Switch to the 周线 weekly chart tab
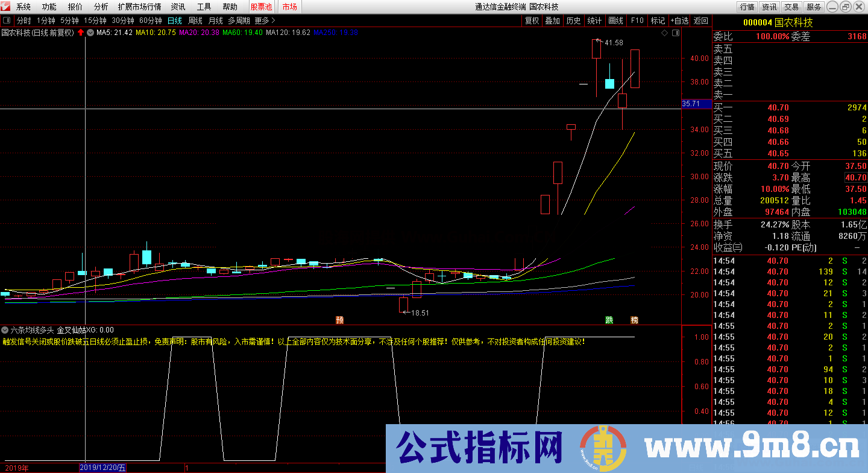868x473 pixels. tap(195, 20)
